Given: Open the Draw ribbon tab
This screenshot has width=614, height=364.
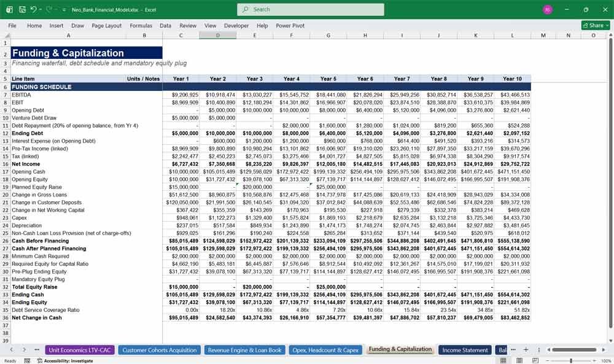Looking at the screenshot, I should [x=77, y=25].
